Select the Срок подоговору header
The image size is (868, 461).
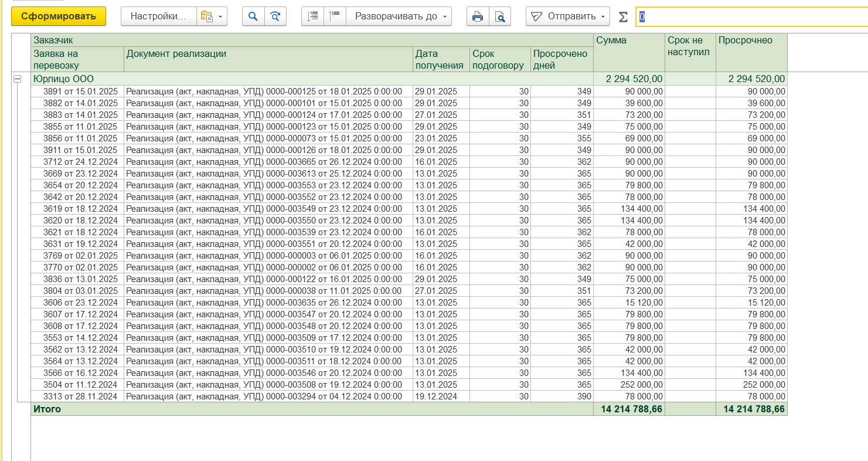tap(501, 59)
